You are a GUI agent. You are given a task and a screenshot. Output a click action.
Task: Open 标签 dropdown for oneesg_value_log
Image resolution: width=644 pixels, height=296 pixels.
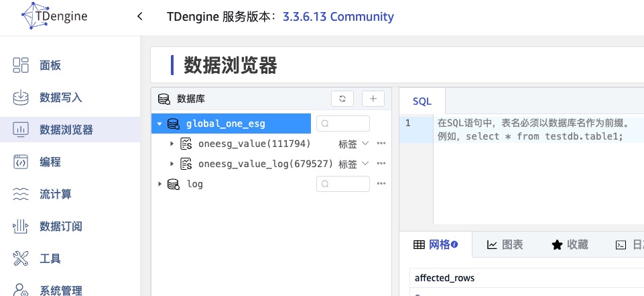click(x=353, y=164)
